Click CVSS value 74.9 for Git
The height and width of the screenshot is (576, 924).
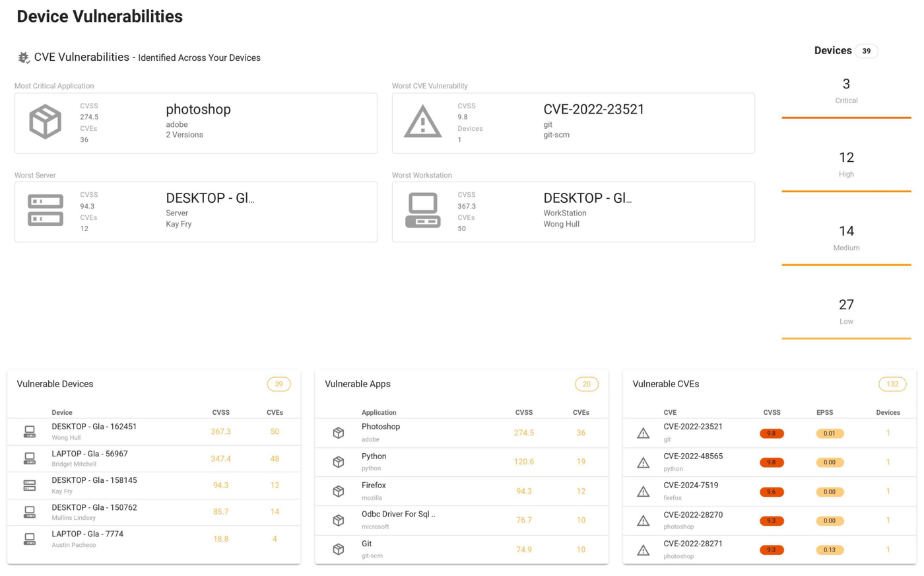pyautogui.click(x=524, y=549)
